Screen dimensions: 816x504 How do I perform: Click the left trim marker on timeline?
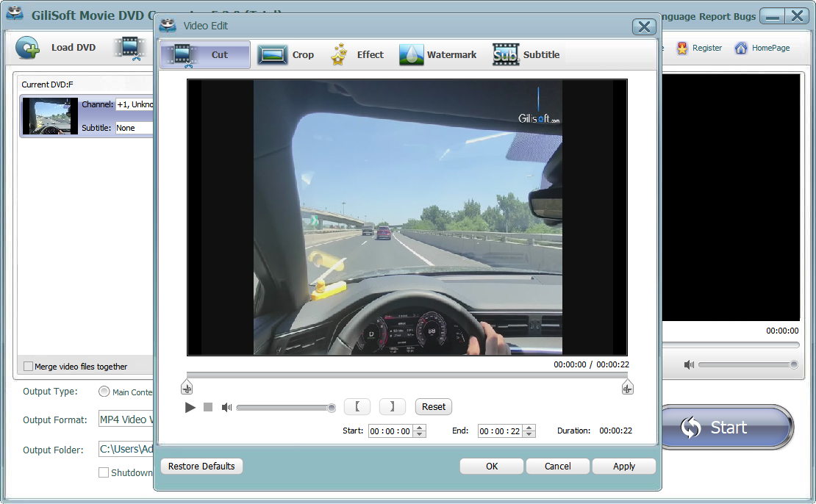[187, 387]
